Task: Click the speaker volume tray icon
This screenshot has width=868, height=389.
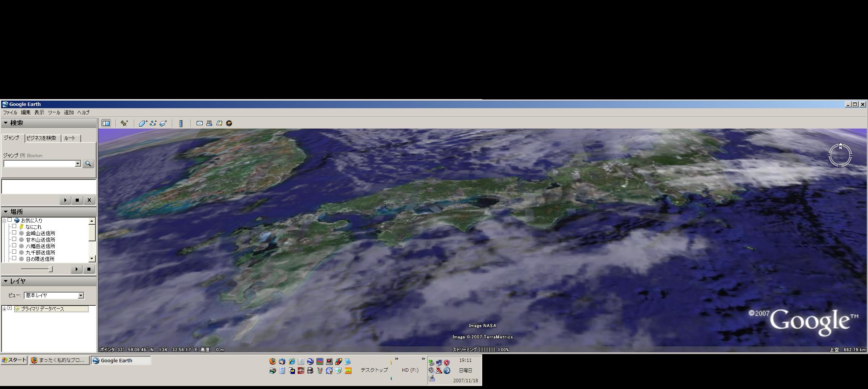Action: coord(431,370)
